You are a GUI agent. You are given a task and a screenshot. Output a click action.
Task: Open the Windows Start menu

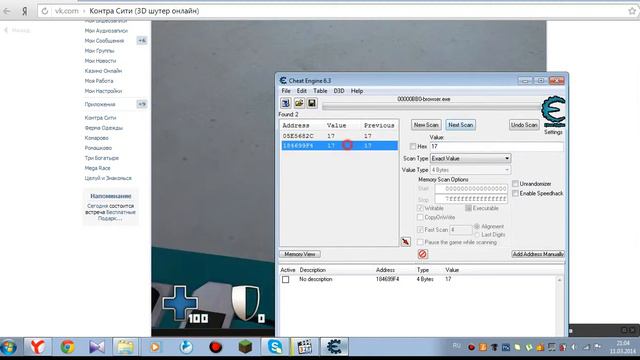point(9,347)
